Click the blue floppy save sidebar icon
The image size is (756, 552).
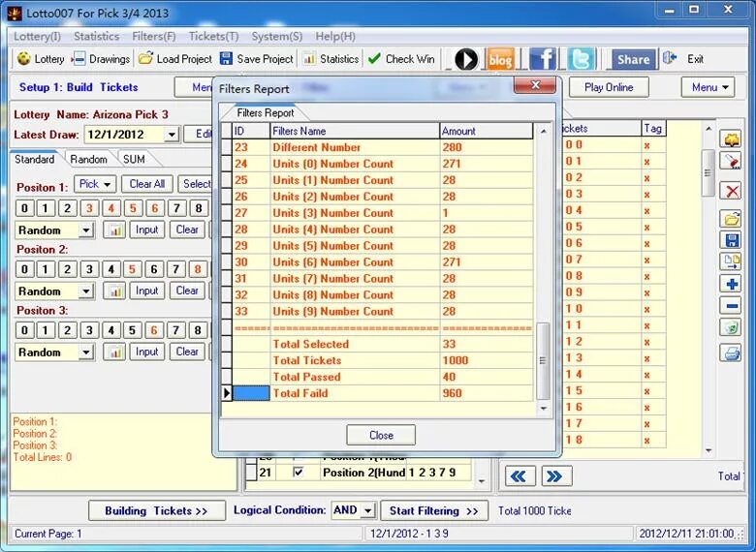click(732, 240)
